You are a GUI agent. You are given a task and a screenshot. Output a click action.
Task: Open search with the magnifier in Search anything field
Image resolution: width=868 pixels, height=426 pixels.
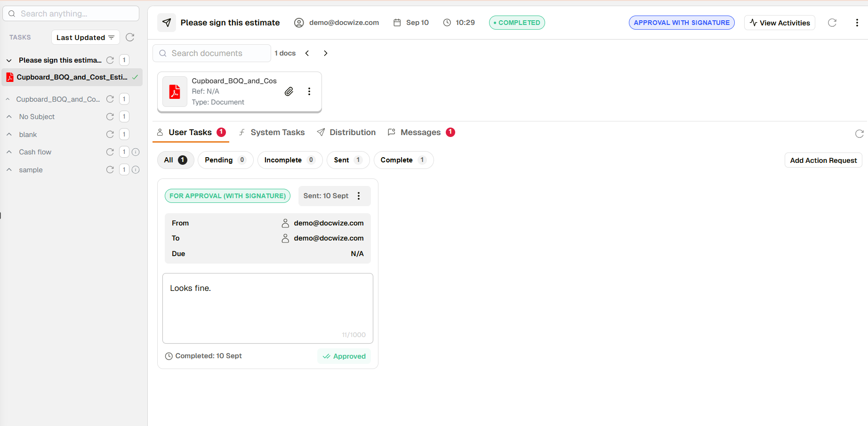click(x=12, y=13)
